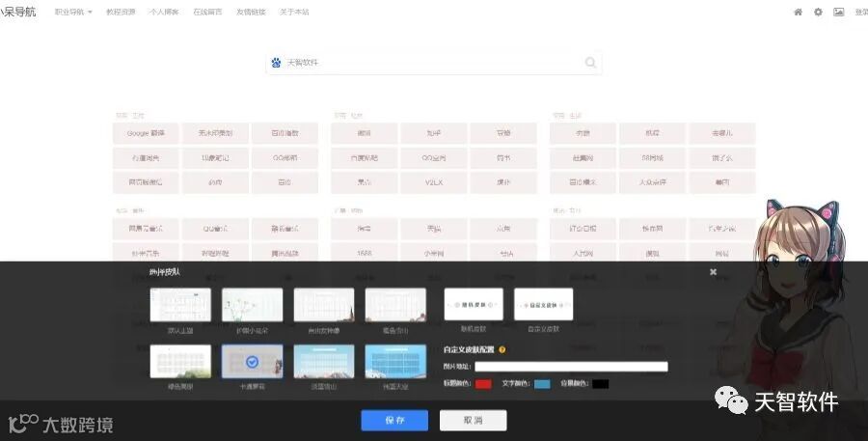Cancel skin changes with 取消

(x=473, y=421)
